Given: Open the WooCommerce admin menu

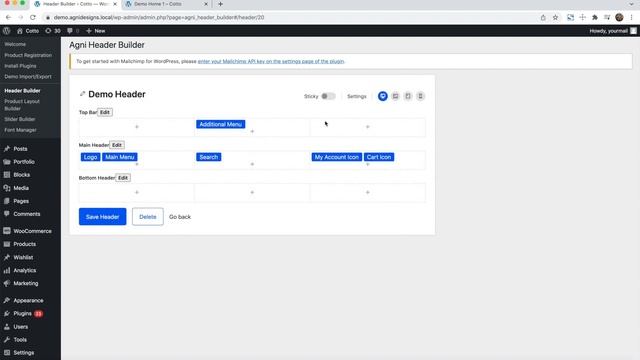Looking at the screenshot, I should click(x=32, y=231).
